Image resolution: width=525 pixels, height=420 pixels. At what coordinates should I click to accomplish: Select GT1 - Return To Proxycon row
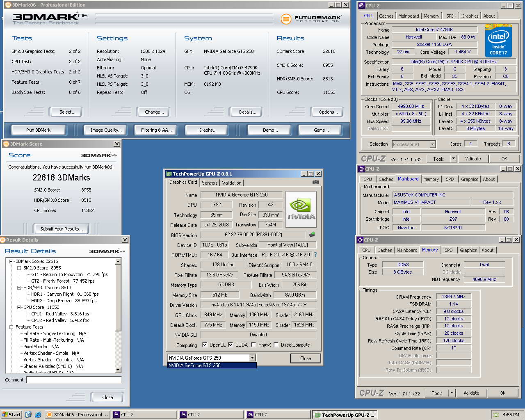click(69, 274)
